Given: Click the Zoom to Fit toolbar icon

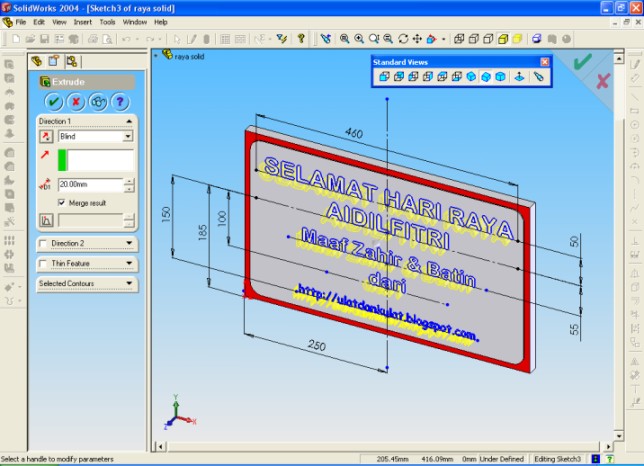Looking at the screenshot, I should [345, 39].
